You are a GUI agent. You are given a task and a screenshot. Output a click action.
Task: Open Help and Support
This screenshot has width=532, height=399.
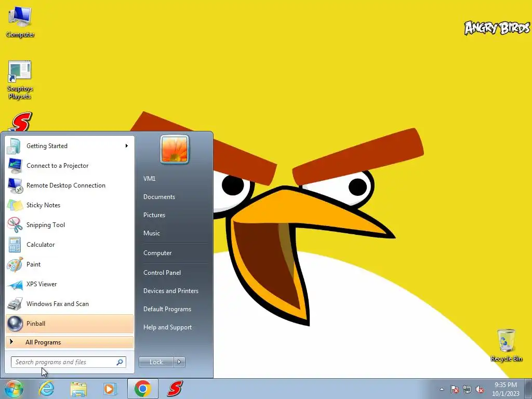pyautogui.click(x=168, y=327)
